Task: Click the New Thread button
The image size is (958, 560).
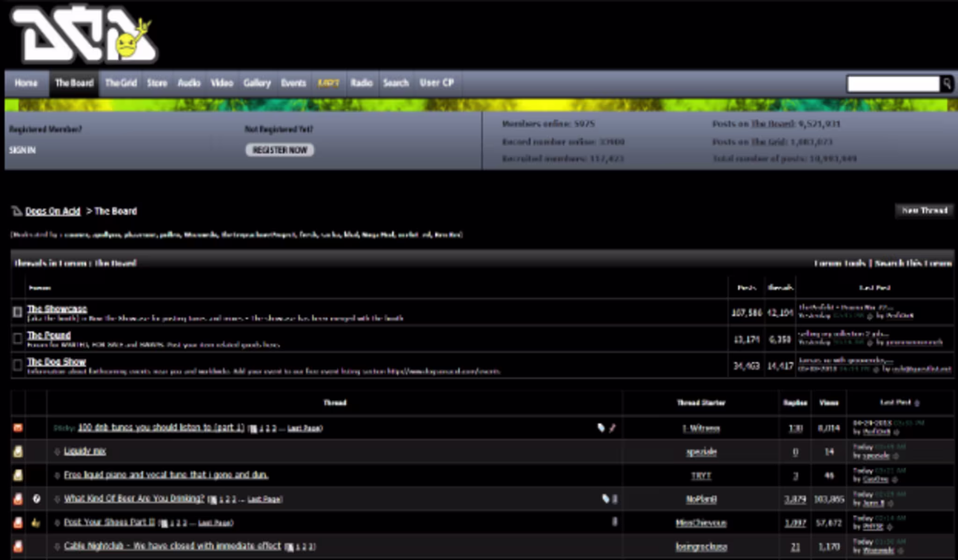Action: tap(924, 211)
